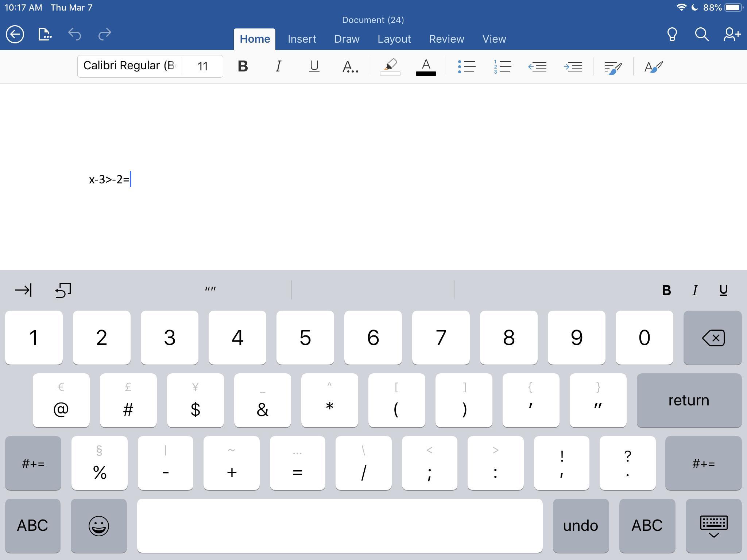Apply bullet list formatting
Viewport: 747px width, 560px height.
[x=467, y=67]
